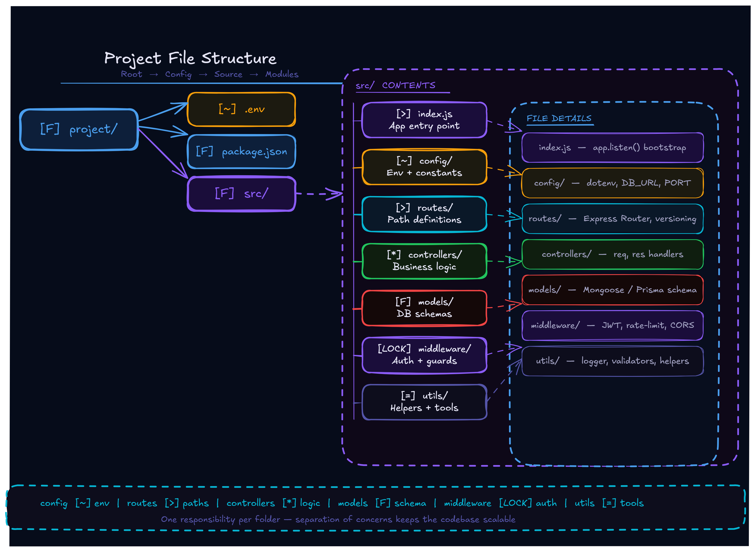Click the index.js App entry point box
Screen dimensions: 756x553
point(424,120)
